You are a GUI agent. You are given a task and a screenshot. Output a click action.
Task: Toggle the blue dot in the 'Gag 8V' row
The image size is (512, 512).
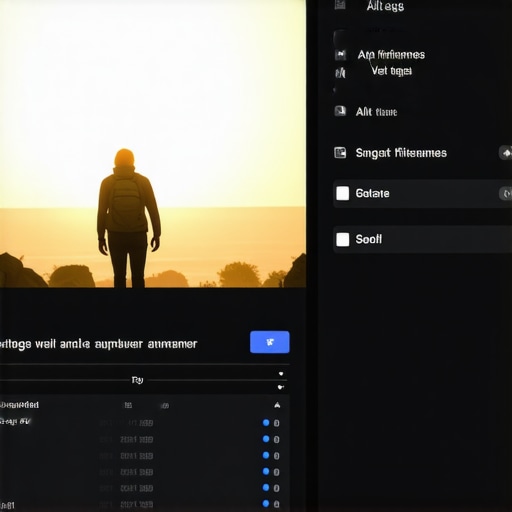(x=266, y=423)
